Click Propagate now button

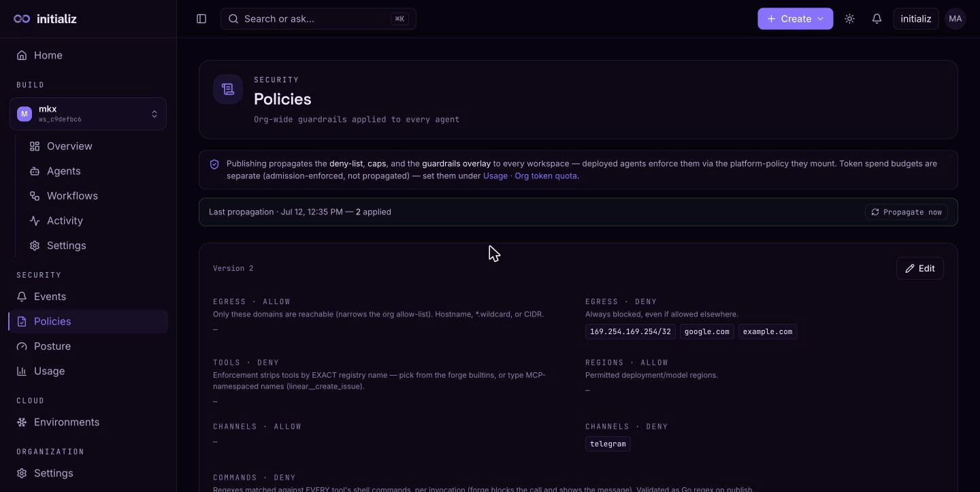tap(906, 212)
